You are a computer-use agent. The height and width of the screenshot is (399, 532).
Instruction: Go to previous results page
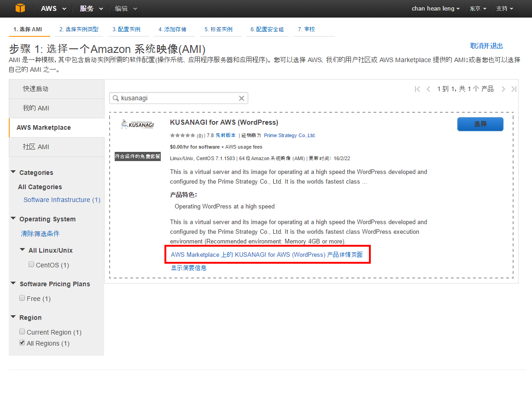(x=428, y=89)
